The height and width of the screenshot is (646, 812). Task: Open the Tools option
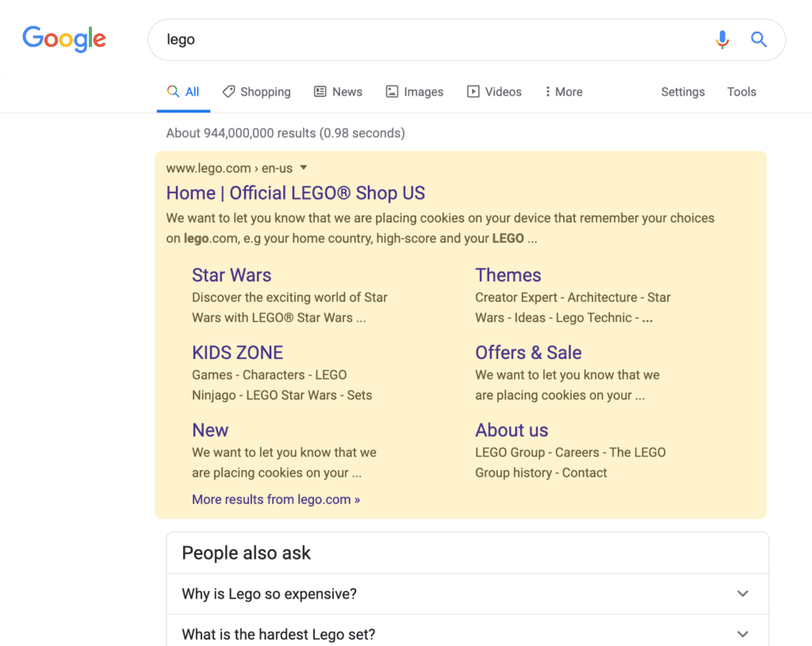tap(741, 92)
